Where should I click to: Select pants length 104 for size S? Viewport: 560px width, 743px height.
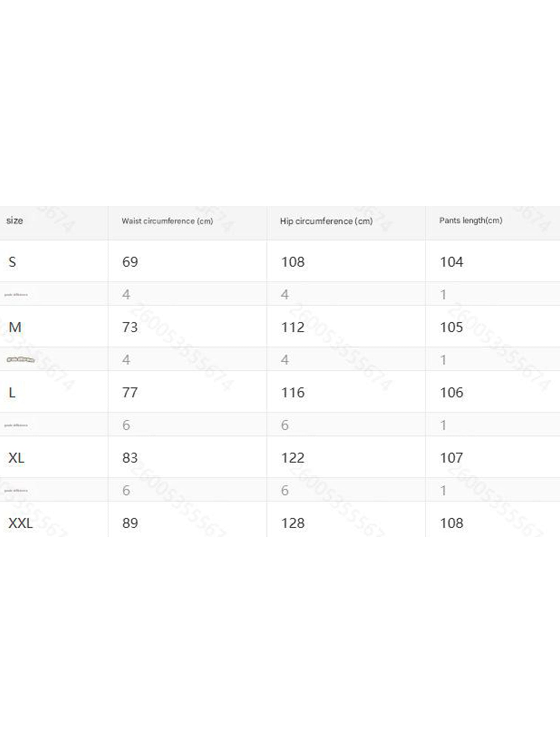click(x=451, y=262)
